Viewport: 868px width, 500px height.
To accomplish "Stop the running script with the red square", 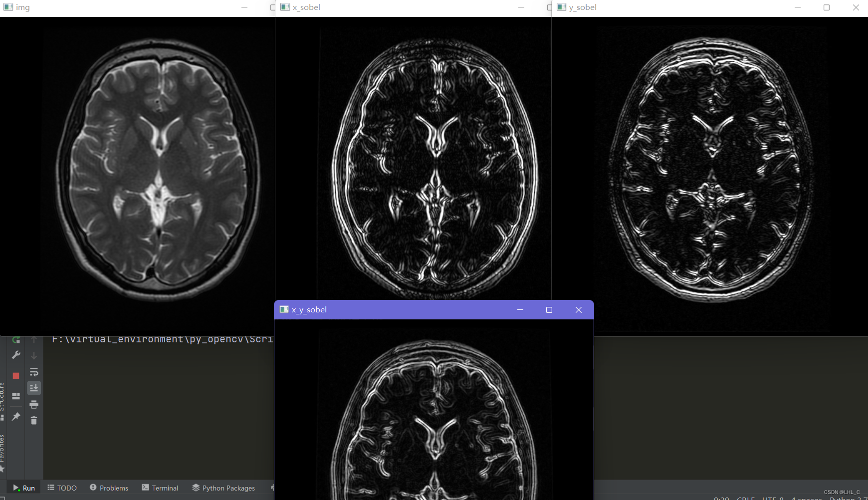I will [16, 376].
